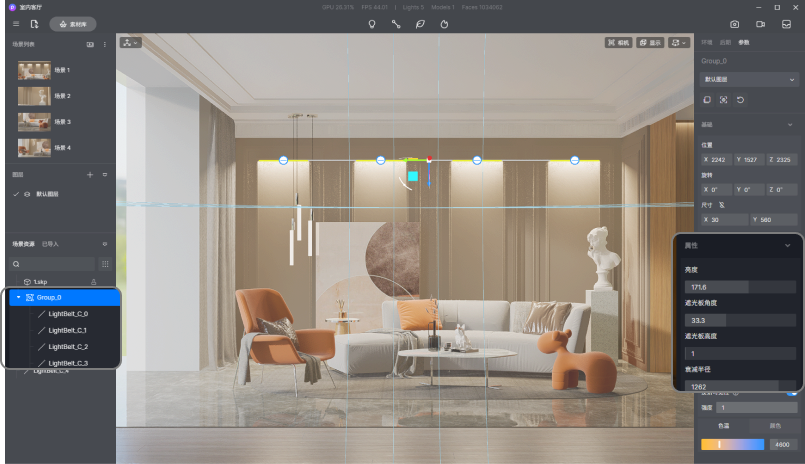Switch to the 环境 tab
This screenshot has width=805, height=464.
pos(706,43)
